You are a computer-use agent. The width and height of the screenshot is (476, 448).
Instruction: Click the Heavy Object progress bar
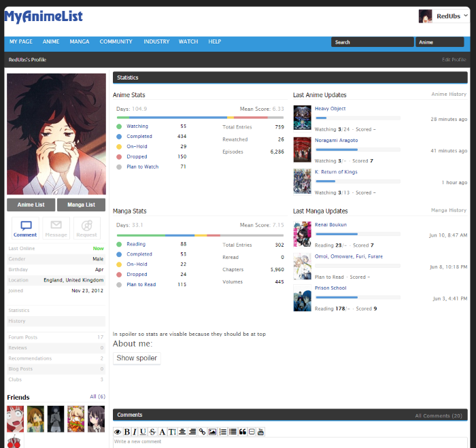[x=357, y=118]
